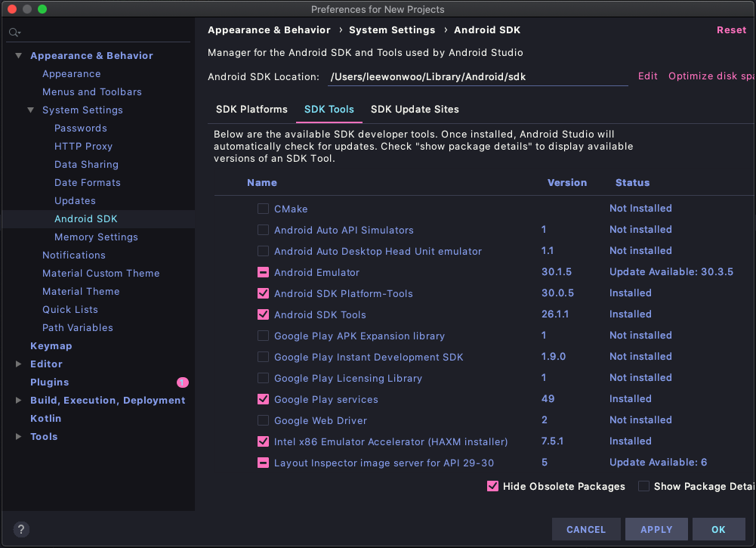
Task: Click the Optimize disk space link
Action: point(711,76)
